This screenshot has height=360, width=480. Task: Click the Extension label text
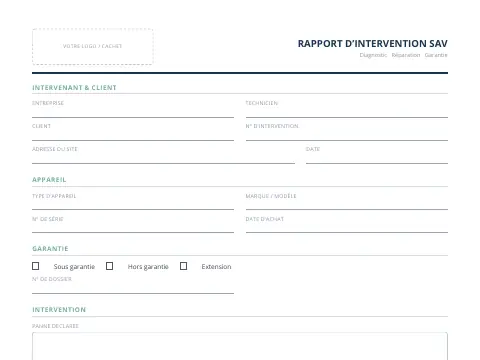coord(216,267)
